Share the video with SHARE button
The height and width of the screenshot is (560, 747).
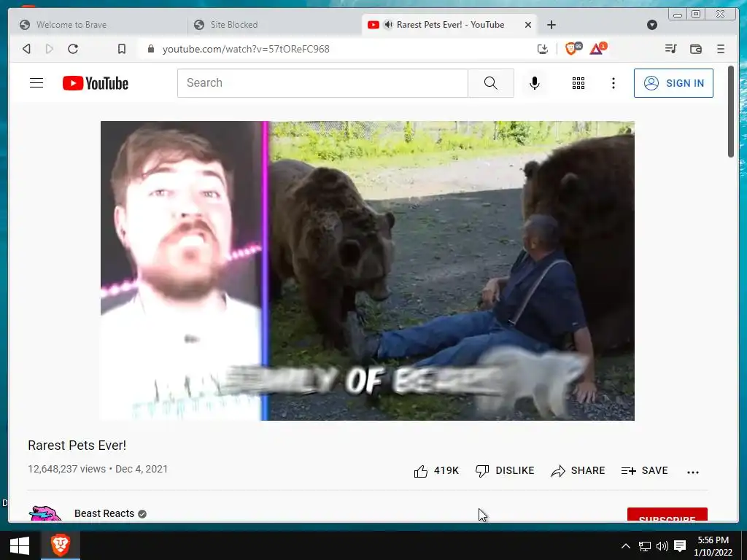(578, 471)
